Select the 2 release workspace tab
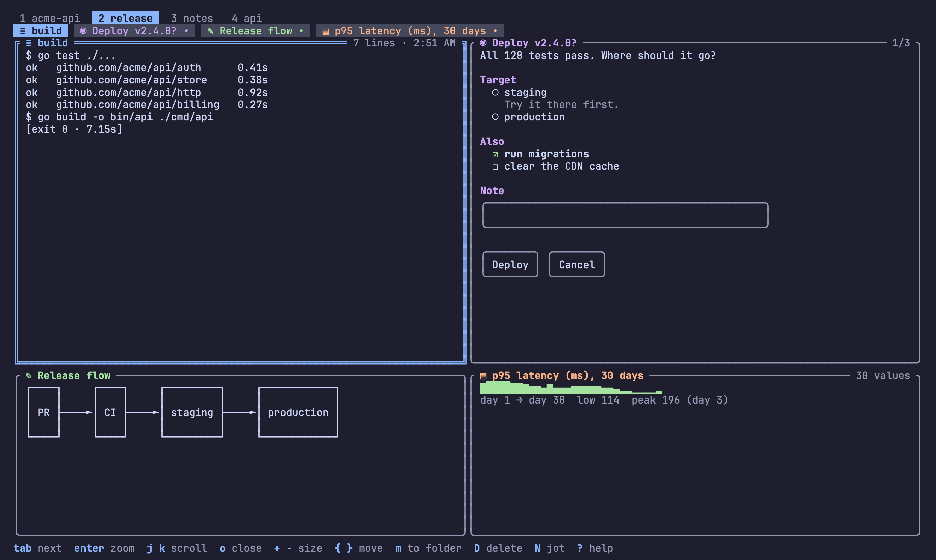This screenshot has height=560, width=936. click(125, 18)
